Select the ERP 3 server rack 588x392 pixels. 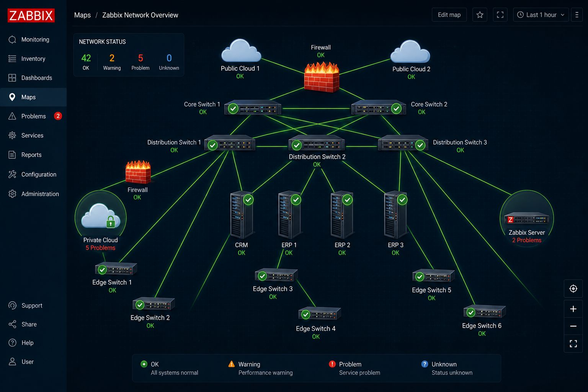pos(395,215)
